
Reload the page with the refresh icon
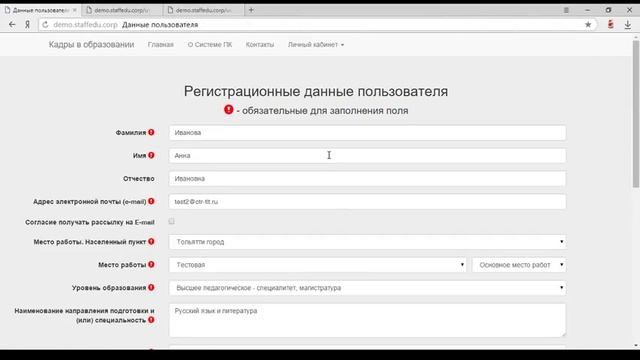point(45,25)
